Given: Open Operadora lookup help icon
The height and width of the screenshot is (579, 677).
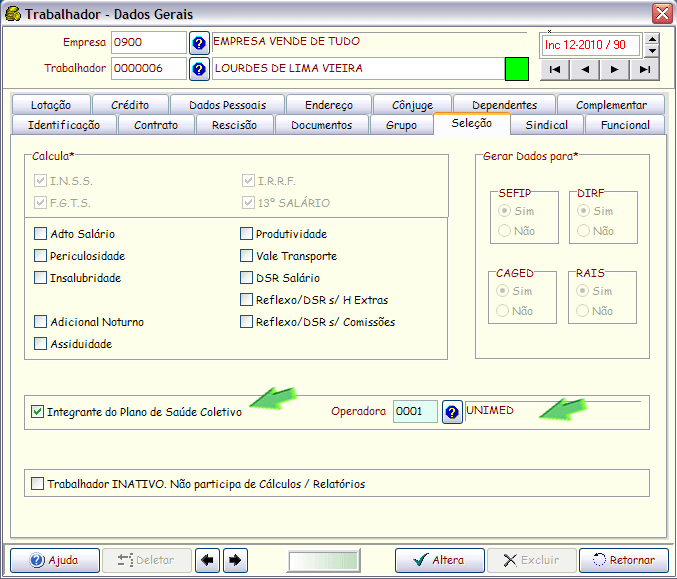Looking at the screenshot, I should (x=452, y=412).
